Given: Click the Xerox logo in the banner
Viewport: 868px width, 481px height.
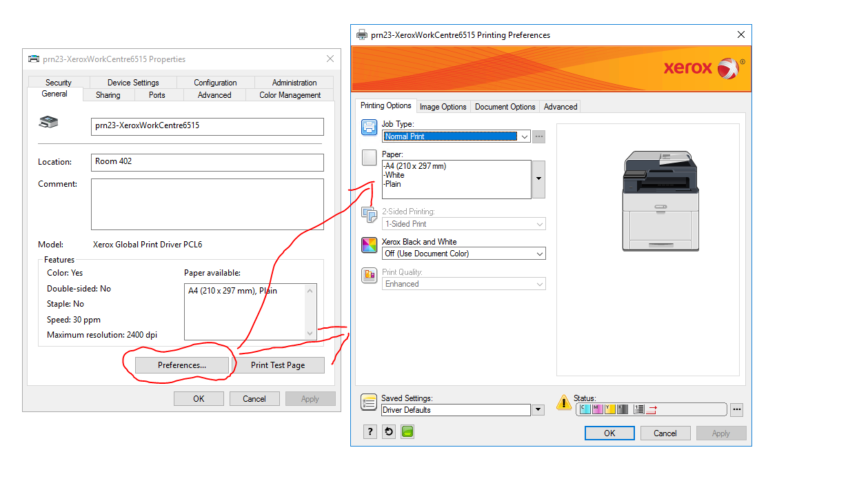Looking at the screenshot, I should (703, 68).
